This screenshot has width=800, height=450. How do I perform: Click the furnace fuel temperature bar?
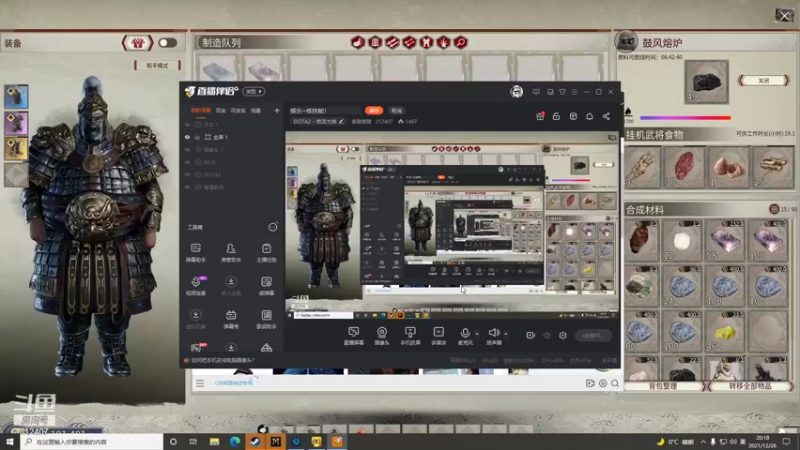[x=685, y=117]
